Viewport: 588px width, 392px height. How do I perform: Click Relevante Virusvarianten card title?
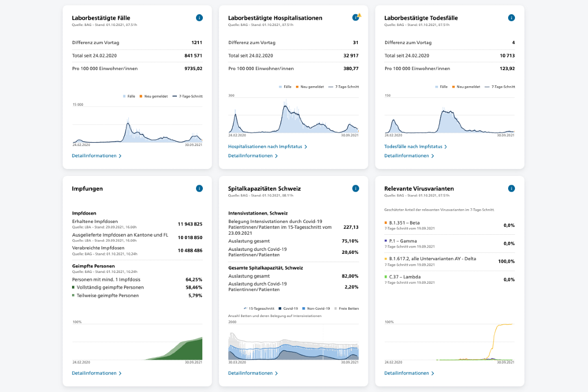click(x=419, y=189)
